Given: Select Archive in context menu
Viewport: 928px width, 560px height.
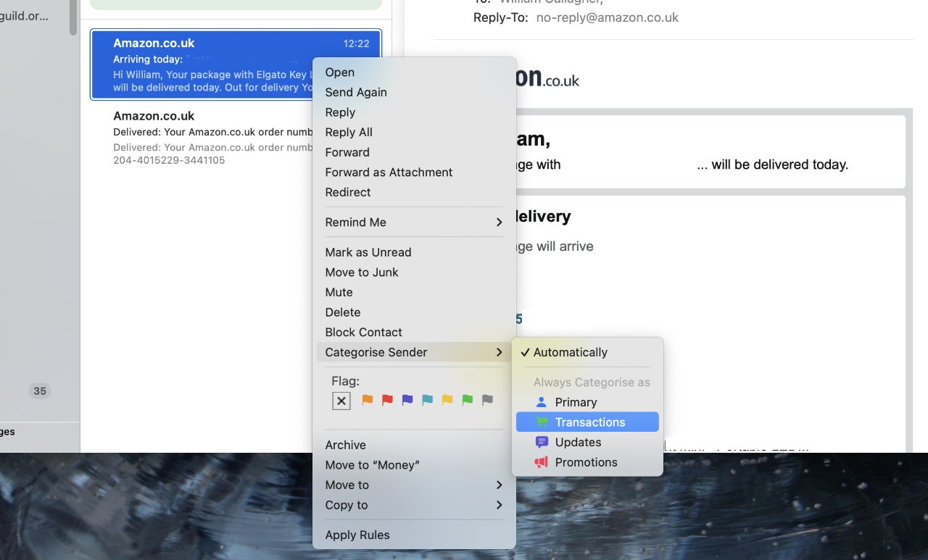Looking at the screenshot, I should pos(414,445).
